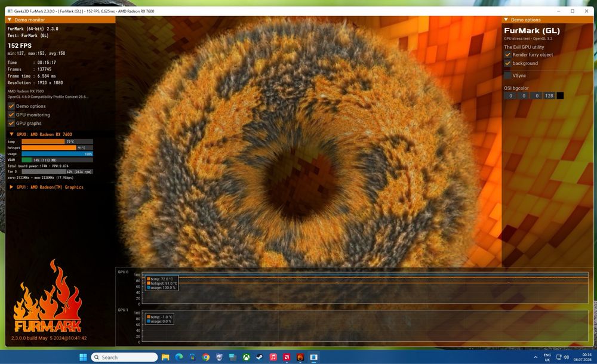
Task: Show hidden system tray icons
Action: 536,357
